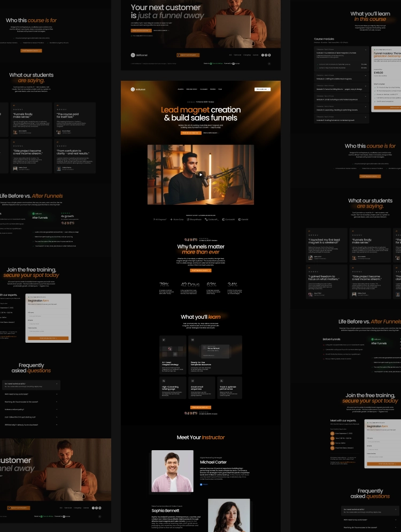
Task: Select the Before Funnels column heading
Action: [331, 340]
